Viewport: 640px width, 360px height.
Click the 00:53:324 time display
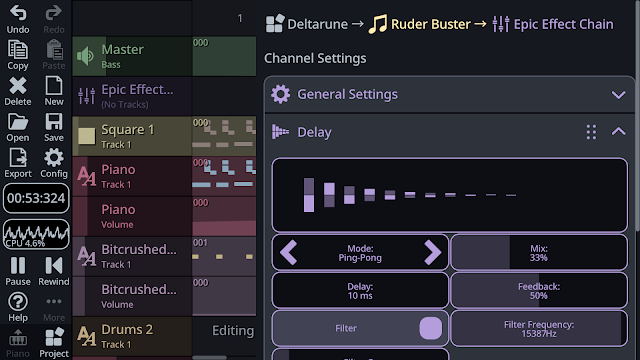click(x=36, y=198)
